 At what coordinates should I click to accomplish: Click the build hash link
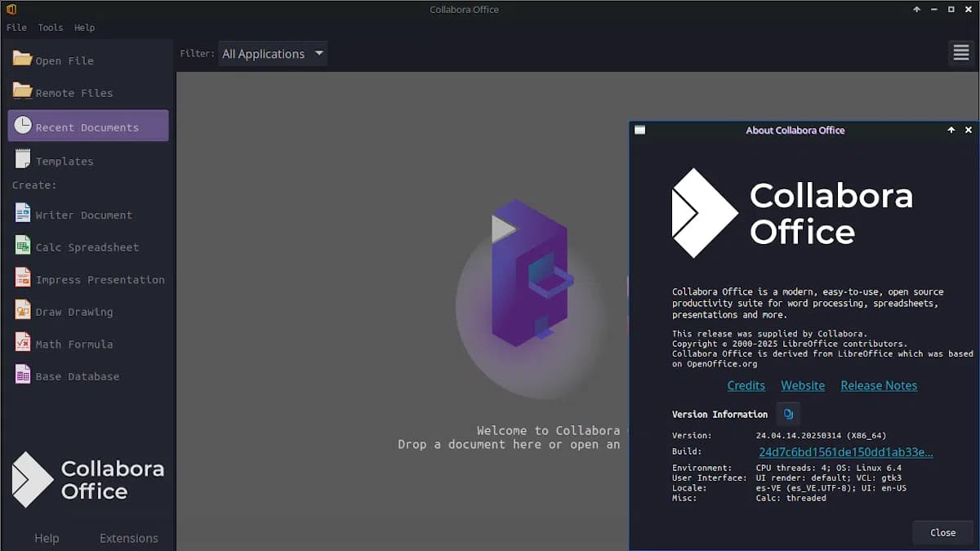coord(845,452)
